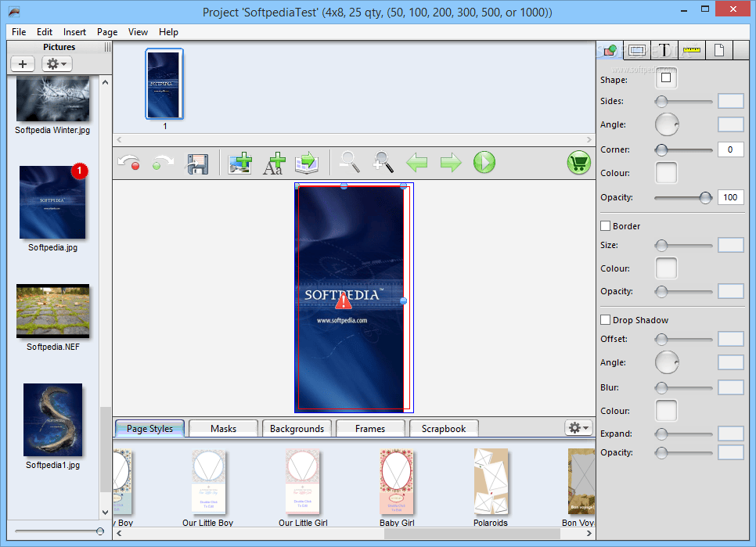The height and width of the screenshot is (547, 756).
Task: Select page 1 thumbnail in page strip
Action: coord(164,84)
